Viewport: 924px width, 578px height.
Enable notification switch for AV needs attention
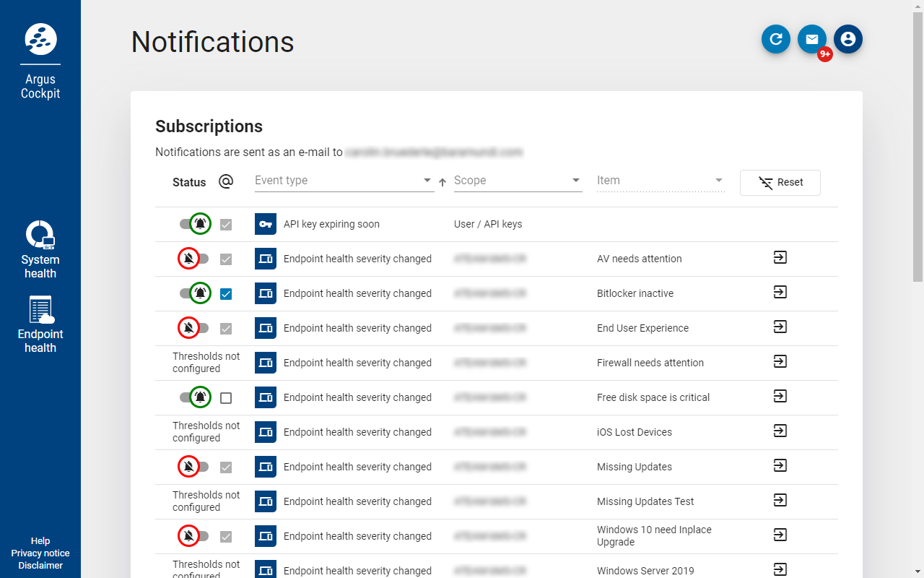[x=194, y=259]
